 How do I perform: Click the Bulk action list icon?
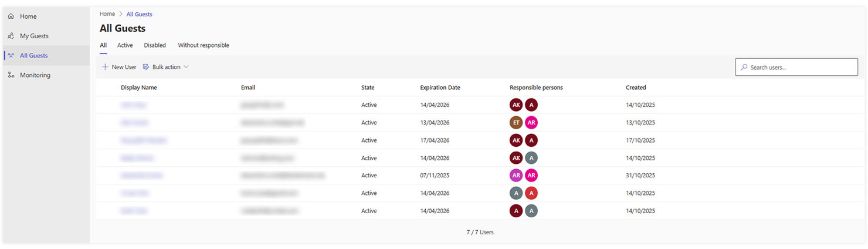coord(146,67)
